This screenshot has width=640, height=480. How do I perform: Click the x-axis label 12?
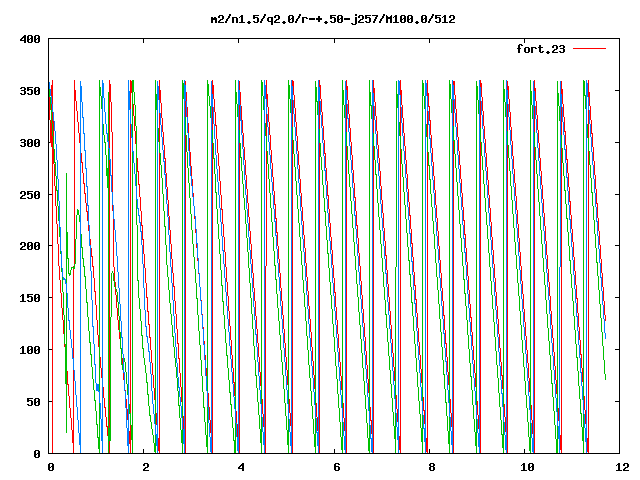click(x=622, y=467)
